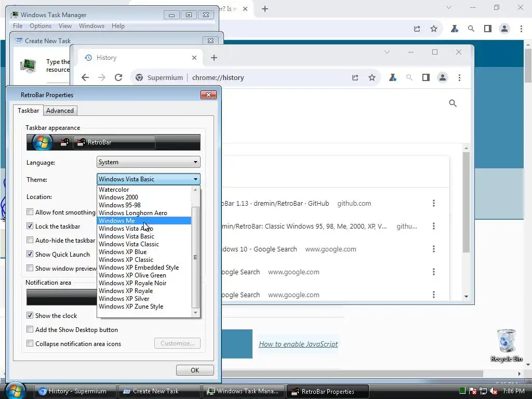This screenshot has width=532, height=399.
Task: Click theme list scrollbar down arrow
Action: pos(195,313)
